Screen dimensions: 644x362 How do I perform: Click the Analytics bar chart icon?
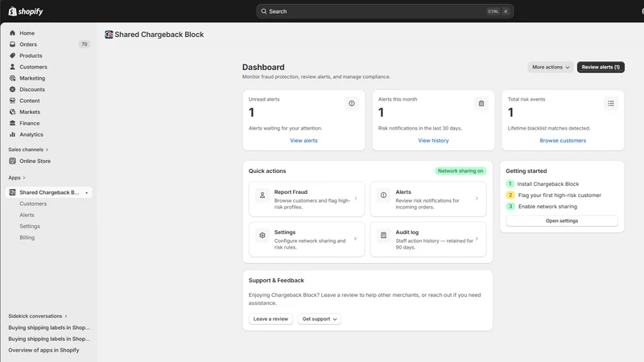[x=12, y=134]
